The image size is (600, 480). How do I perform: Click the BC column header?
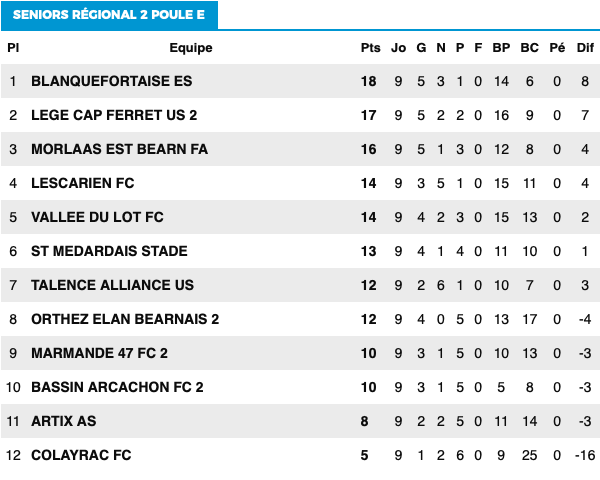point(530,48)
